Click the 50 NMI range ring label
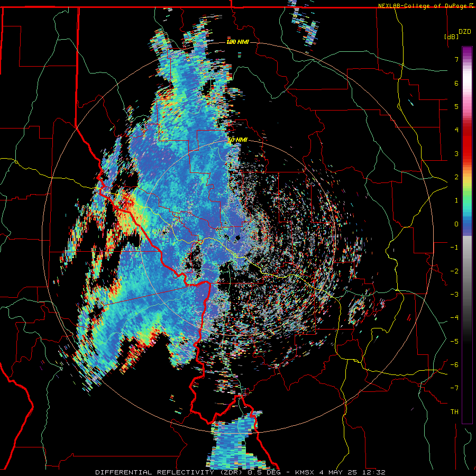The height and width of the screenshot is (476, 476). pos(237,140)
